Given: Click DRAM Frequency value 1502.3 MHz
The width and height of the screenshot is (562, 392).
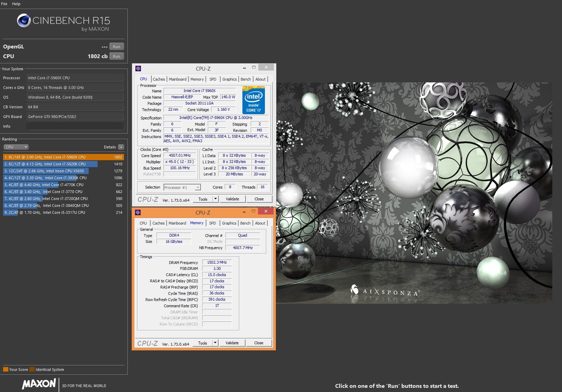Looking at the screenshot, I should pos(217,262).
